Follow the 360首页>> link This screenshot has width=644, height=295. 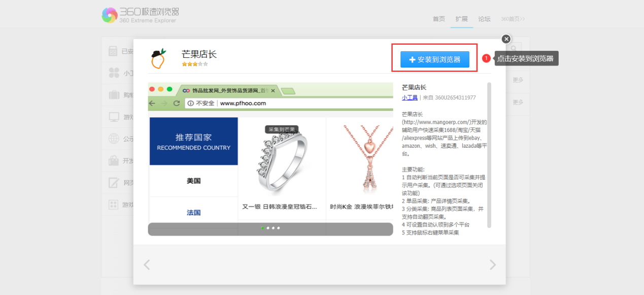pos(513,19)
